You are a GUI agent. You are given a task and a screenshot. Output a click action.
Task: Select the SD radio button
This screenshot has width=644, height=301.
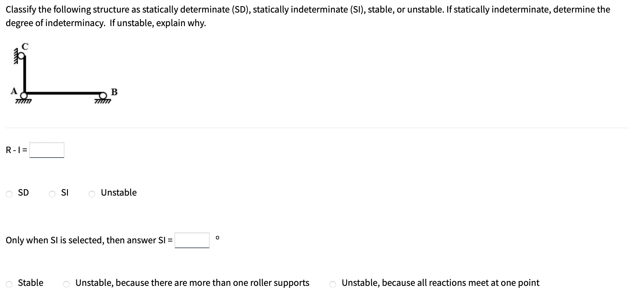point(10,193)
